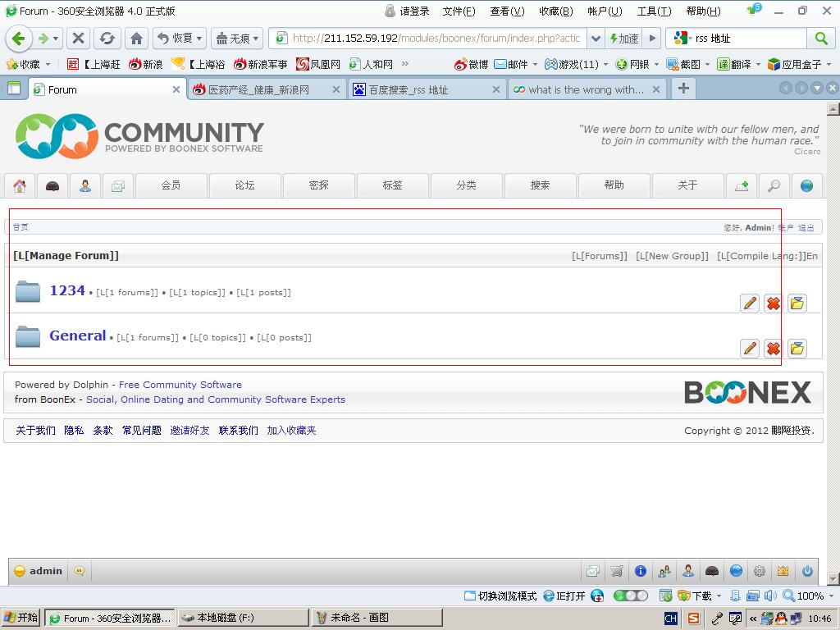
Task: Click power logout icon in bottom toolbar
Action: tap(807, 571)
